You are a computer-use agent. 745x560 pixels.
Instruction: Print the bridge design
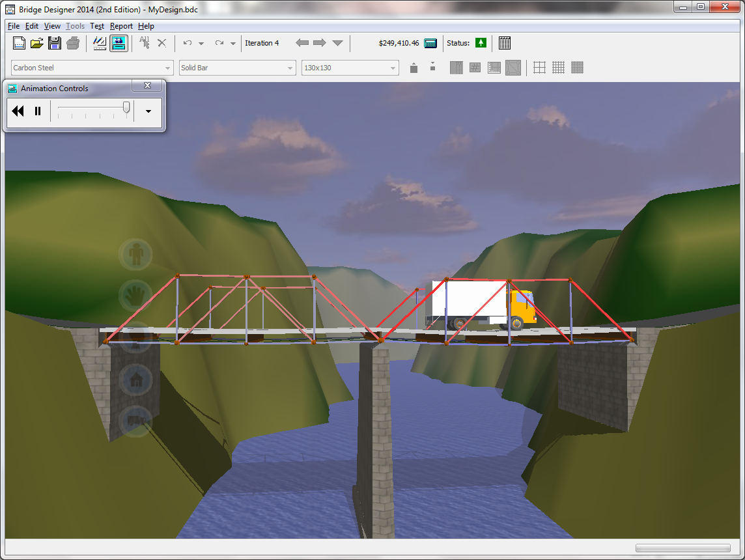pyautogui.click(x=73, y=42)
